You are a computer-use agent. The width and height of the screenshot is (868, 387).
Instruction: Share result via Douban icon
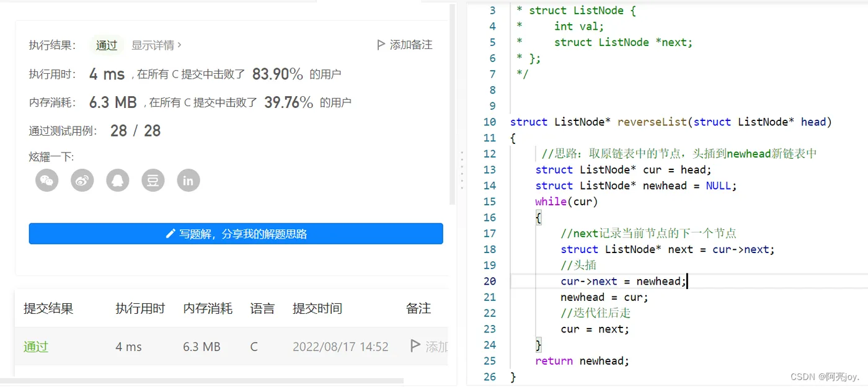click(153, 180)
